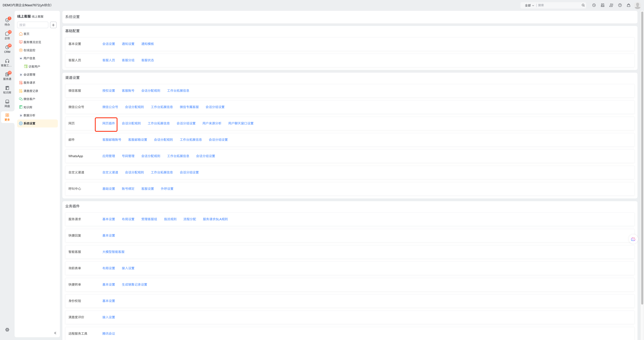Click the floating assistant robot icon

click(x=633, y=239)
